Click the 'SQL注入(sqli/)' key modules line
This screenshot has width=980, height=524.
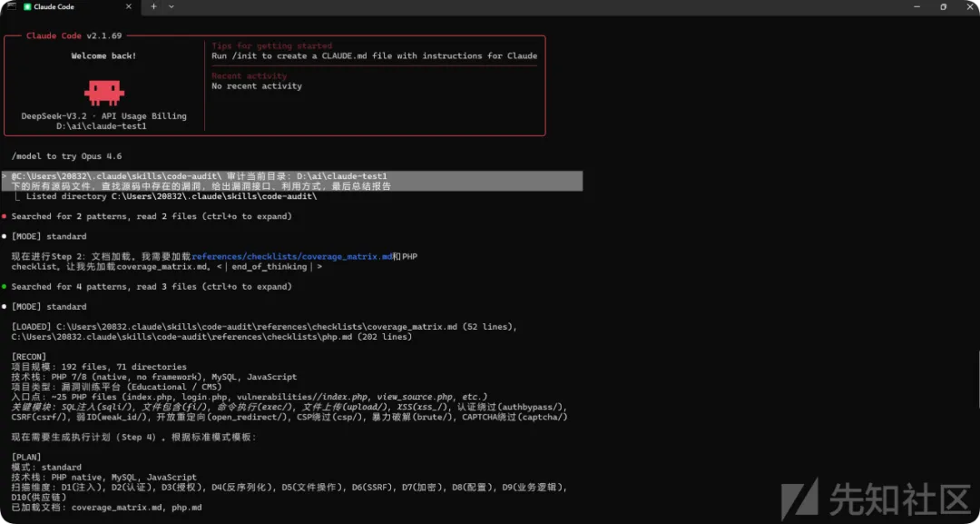coord(289,407)
